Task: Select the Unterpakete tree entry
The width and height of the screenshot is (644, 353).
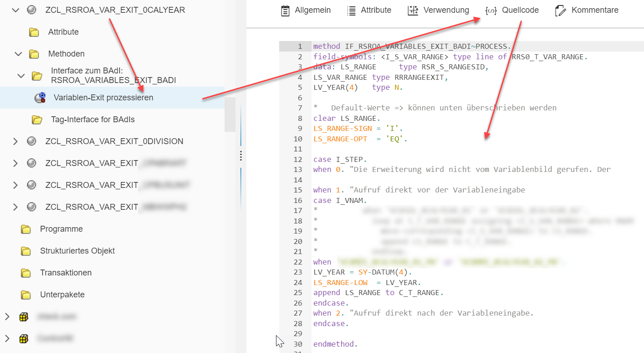Action: tap(62, 295)
